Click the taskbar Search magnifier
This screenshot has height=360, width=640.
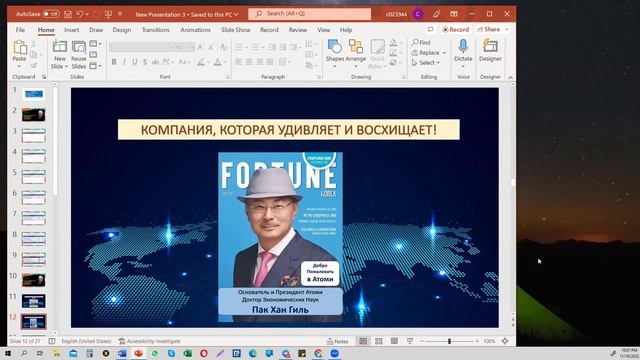point(24,353)
